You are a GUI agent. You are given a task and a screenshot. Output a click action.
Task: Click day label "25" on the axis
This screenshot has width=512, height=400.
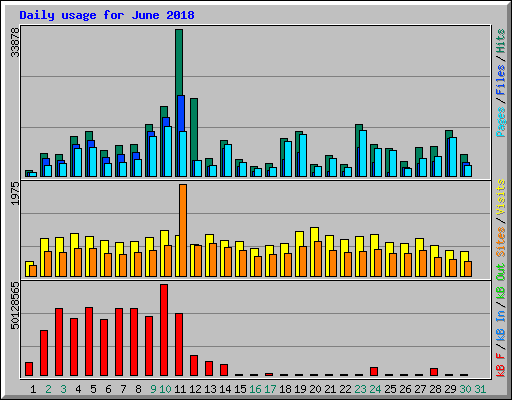(390, 389)
